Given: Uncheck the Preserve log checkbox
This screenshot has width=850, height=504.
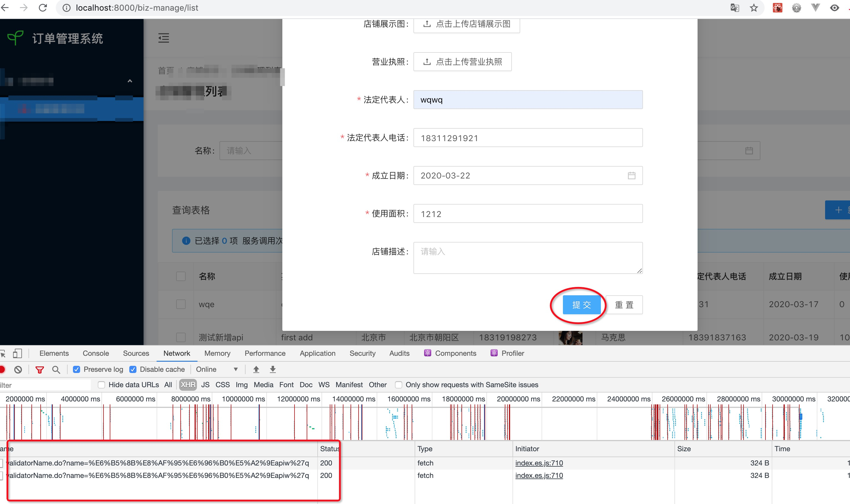Looking at the screenshot, I should click(x=77, y=369).
